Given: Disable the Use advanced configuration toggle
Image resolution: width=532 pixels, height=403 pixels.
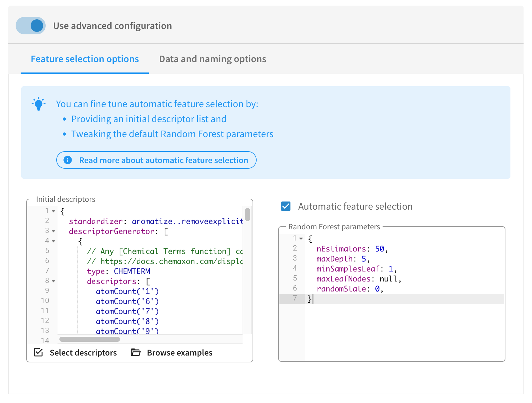Looking at the screenshot, I should 31,26.
